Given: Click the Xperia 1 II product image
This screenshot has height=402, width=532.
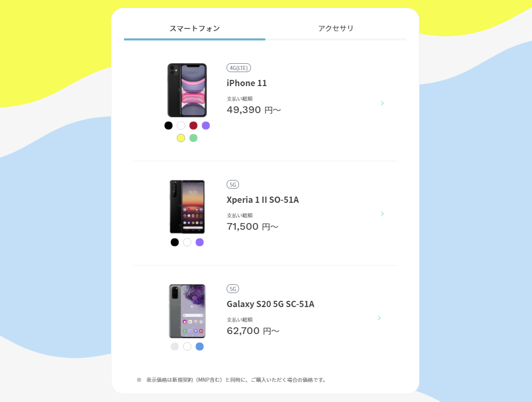Looking at the screenshot, I should (187, 207).
